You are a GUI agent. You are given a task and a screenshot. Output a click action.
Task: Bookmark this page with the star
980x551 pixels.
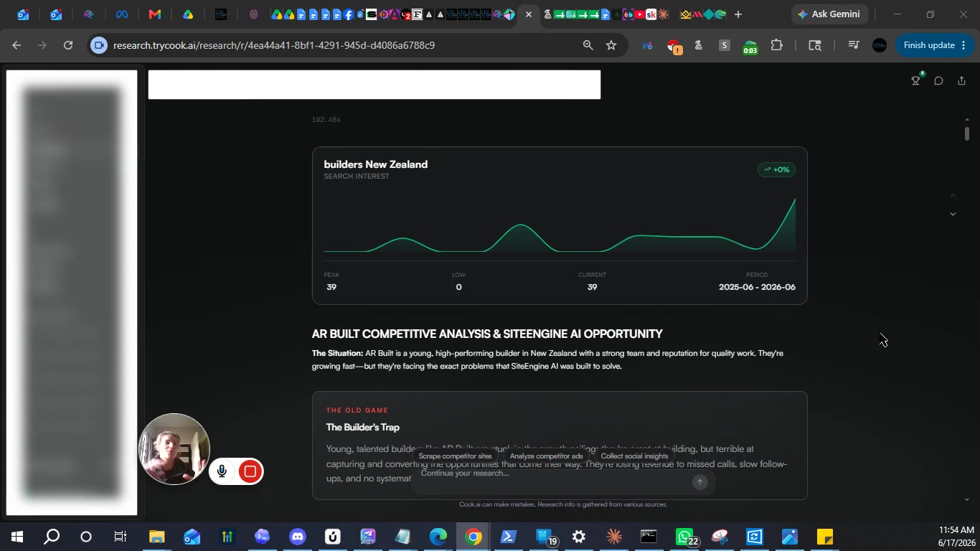click(611, 45)
